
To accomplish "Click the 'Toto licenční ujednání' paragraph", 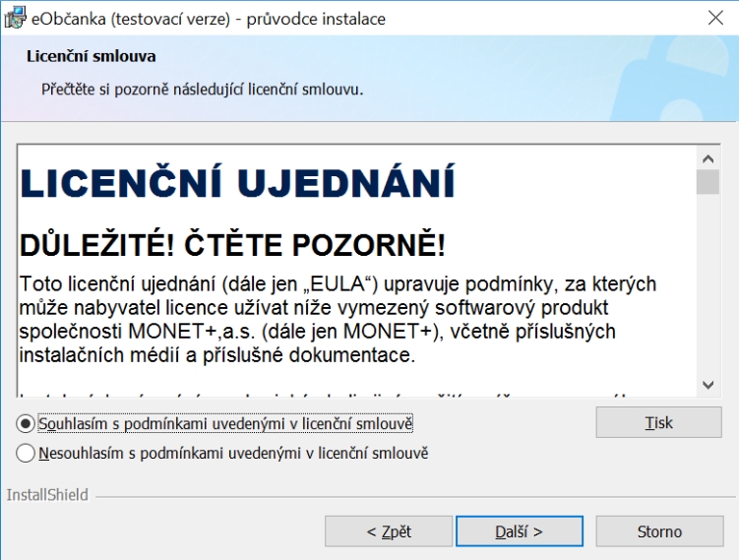I will pos(338,320).
